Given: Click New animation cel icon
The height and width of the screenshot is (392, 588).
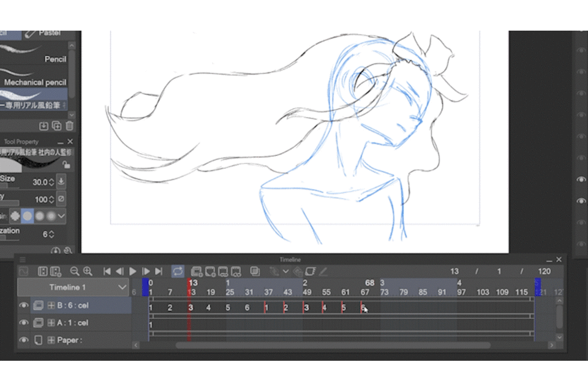Looking at the screenshot, I should 210,271.
